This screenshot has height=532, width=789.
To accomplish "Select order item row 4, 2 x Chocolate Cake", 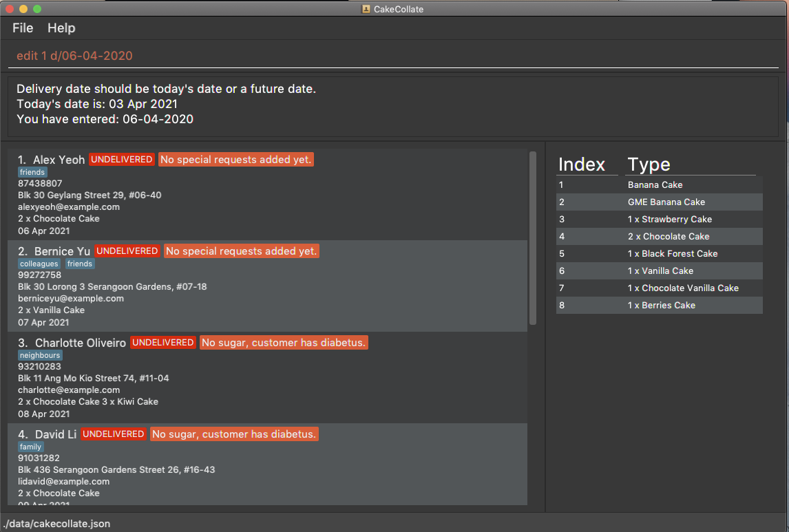I will click(659, 236).
